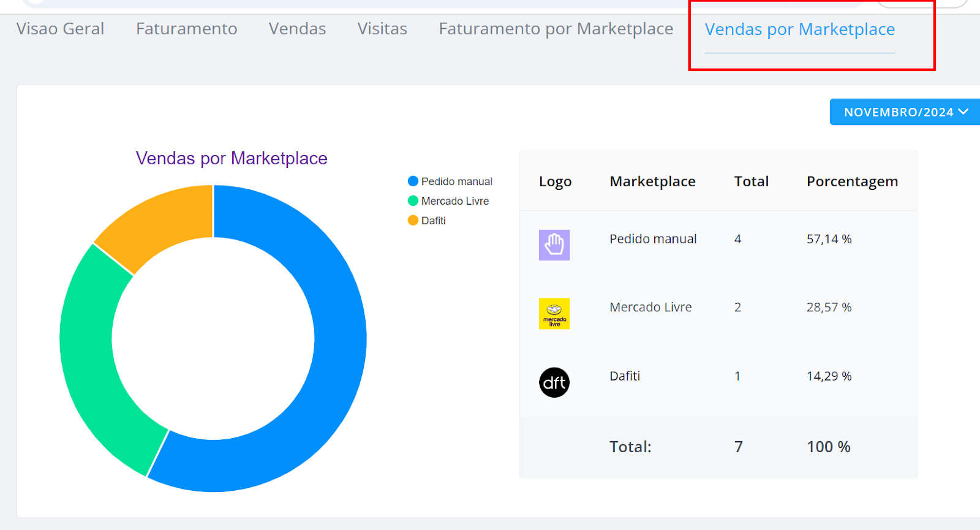The height and width of the screenshot is (530, 980).
Task: Click the Total: footer label
Action: (630, 447)
